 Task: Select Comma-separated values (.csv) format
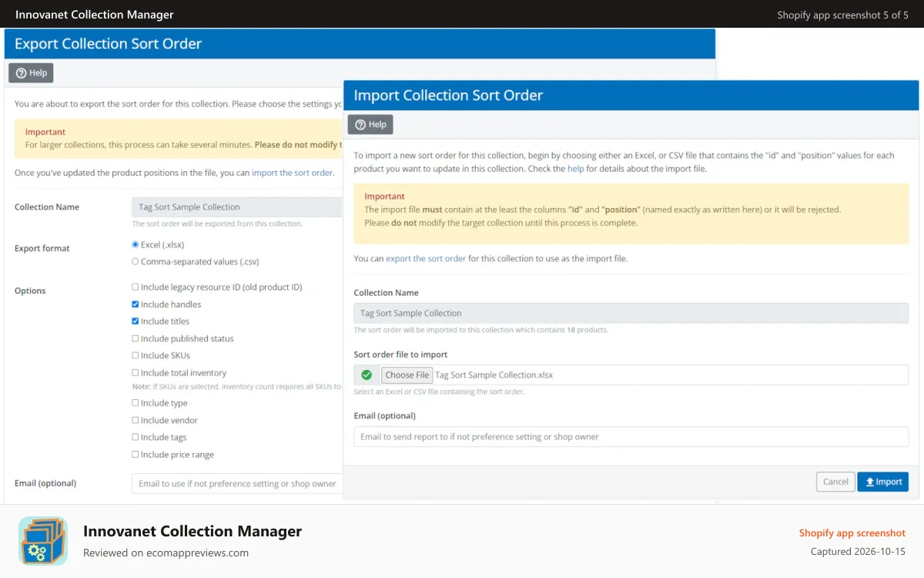[136, 261]
